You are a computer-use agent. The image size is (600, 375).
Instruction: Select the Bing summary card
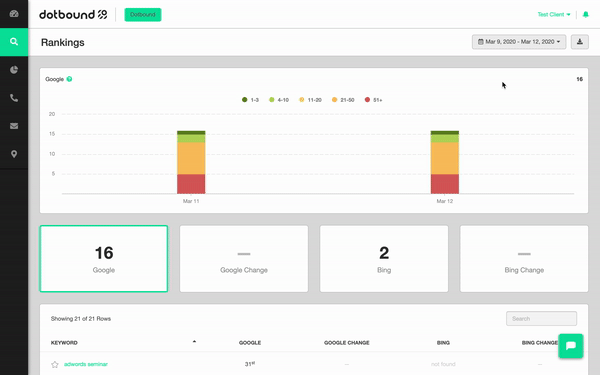pos(384,259)
